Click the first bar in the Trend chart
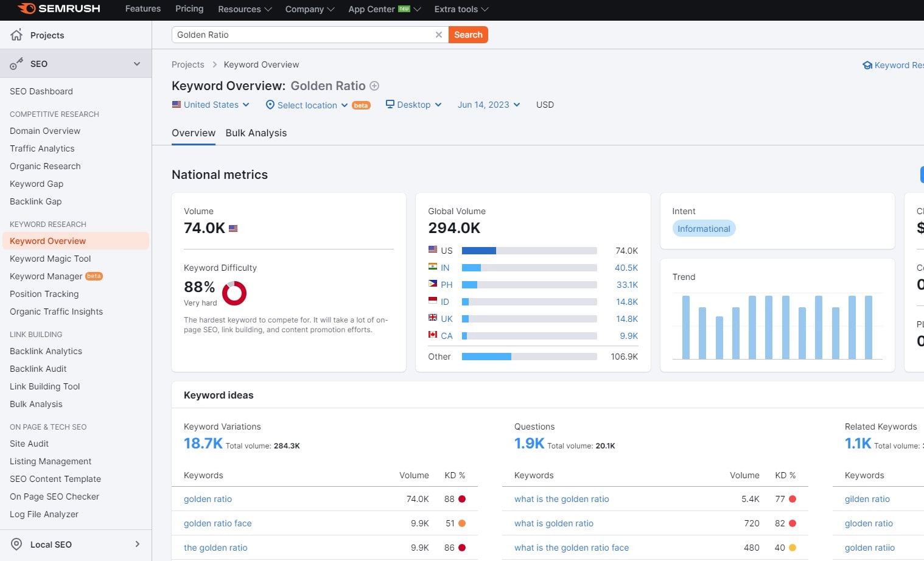The height and width of the screenshot is (561, 924). click(x=686, y=327)
